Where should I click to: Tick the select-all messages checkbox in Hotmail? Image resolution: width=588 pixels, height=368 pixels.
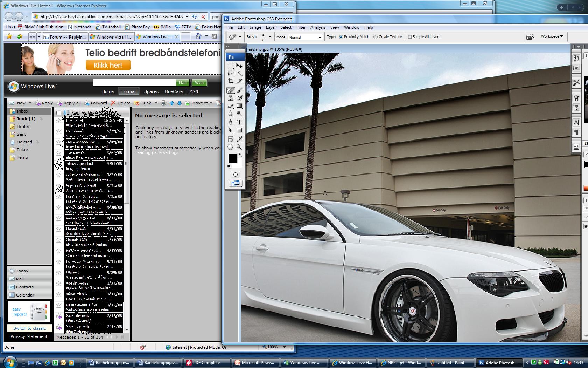click(x=58, y=113)
